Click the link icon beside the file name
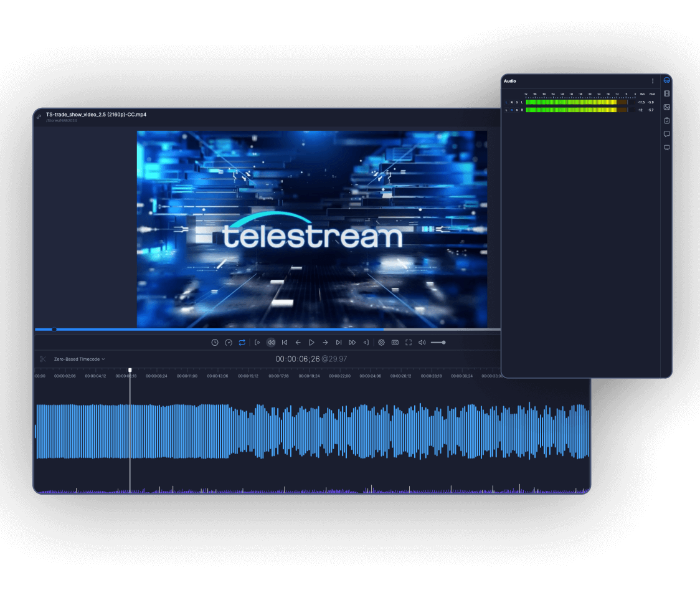 click(x=39, y=117)
